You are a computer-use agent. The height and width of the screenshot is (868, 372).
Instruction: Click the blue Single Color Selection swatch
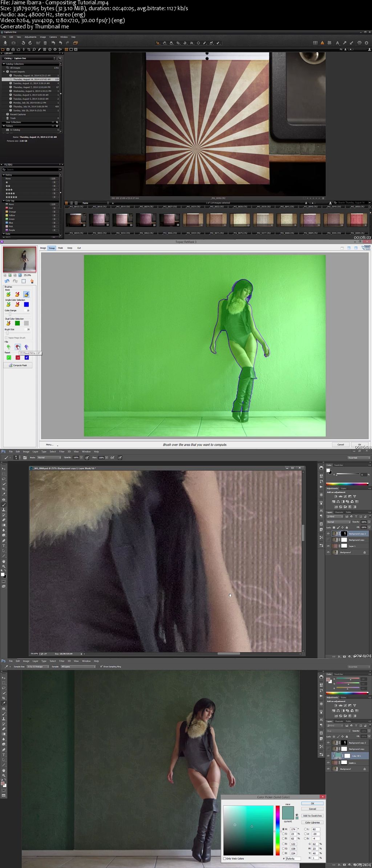[x=26, y=304]
